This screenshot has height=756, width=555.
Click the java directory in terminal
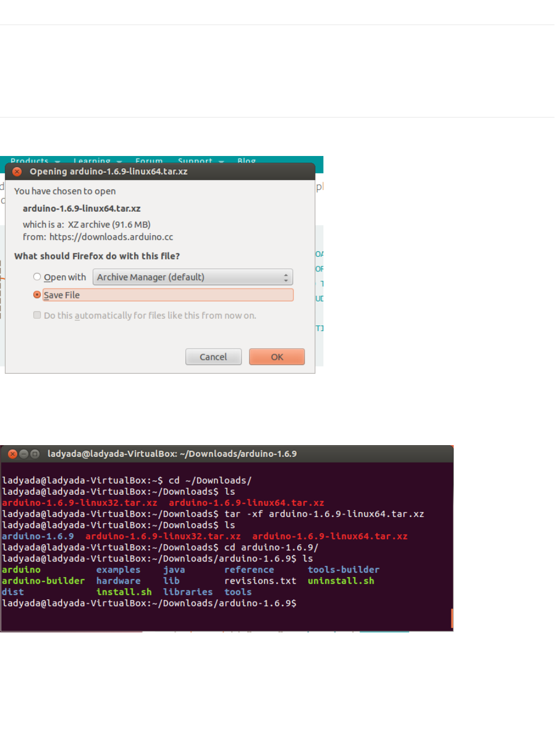174,570
